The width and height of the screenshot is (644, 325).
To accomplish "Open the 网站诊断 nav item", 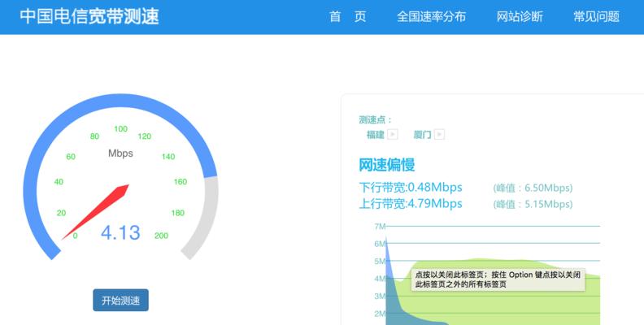I will pyautogui.click(x=520, y=17).
